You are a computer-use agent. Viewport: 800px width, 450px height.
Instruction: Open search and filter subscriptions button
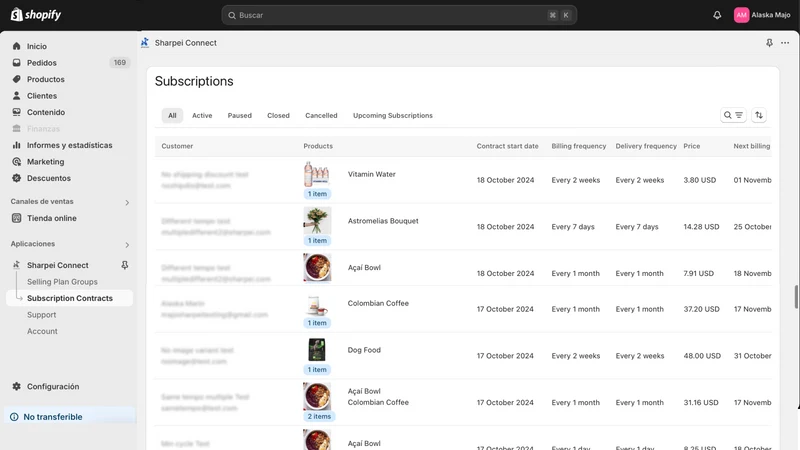(x=733, y=115)
